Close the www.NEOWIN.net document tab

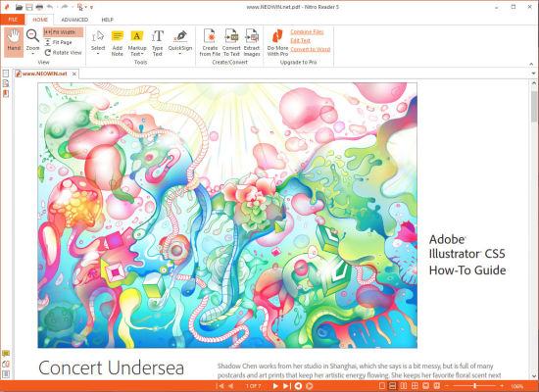tap(73, 73)
